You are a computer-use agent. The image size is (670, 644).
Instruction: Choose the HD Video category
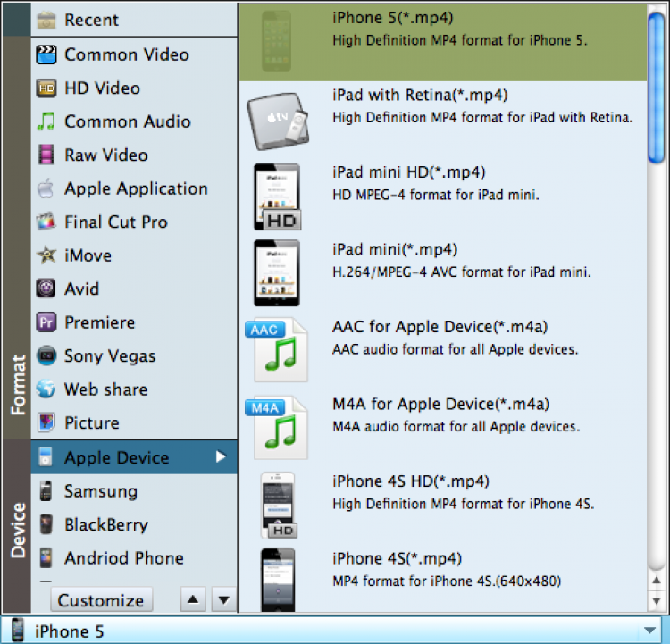point(134,88)
